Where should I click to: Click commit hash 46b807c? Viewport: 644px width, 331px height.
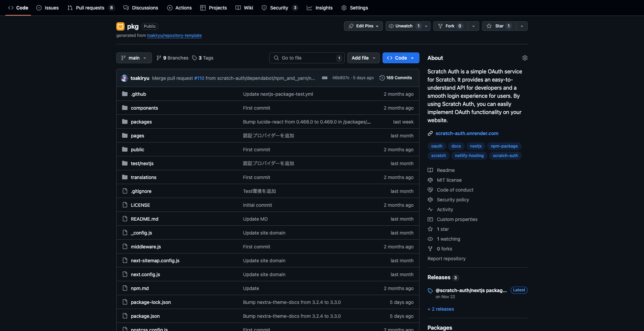[341, 78]
